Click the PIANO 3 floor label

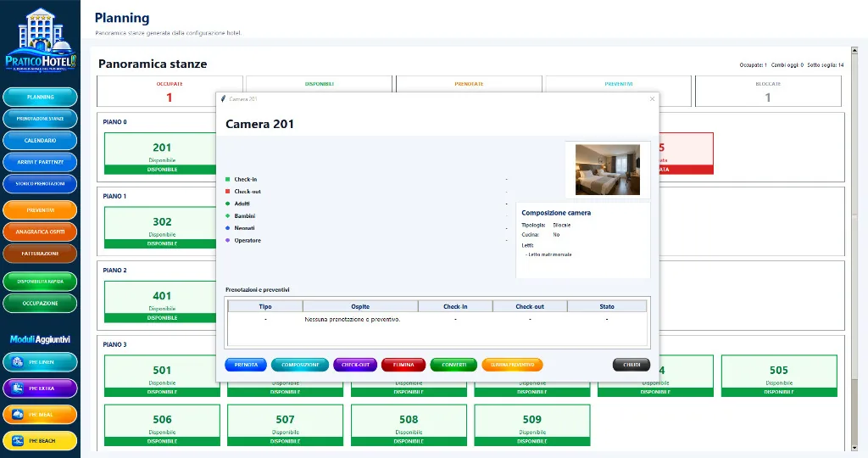pyautogui.click(x=114, y=344)
